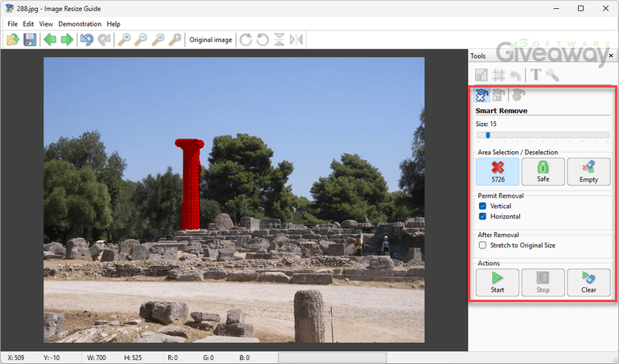Uncheck the Vertical removal checkbox
The height and width of the screenshot is (364, 619).
[x=482, y=207]
